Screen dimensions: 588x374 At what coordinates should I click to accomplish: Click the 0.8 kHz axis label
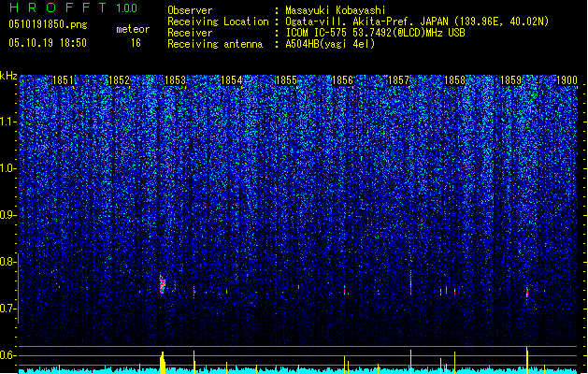[x=8, y=262]
